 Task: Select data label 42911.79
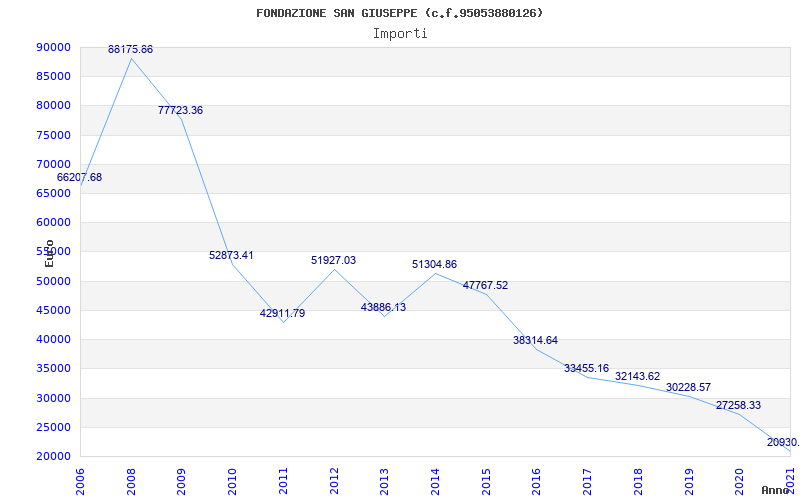tap(282, 313)
